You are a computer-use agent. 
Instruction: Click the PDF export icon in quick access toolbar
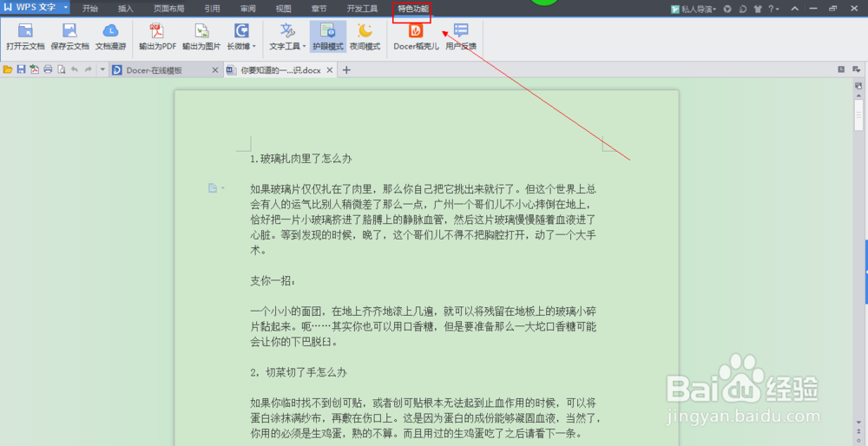(x=35, y=69)
